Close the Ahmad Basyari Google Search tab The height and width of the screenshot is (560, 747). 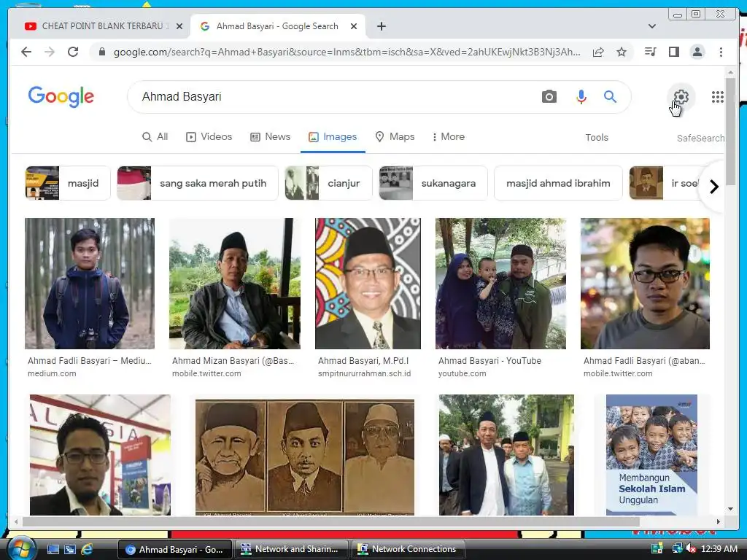(x=354, y=26)
